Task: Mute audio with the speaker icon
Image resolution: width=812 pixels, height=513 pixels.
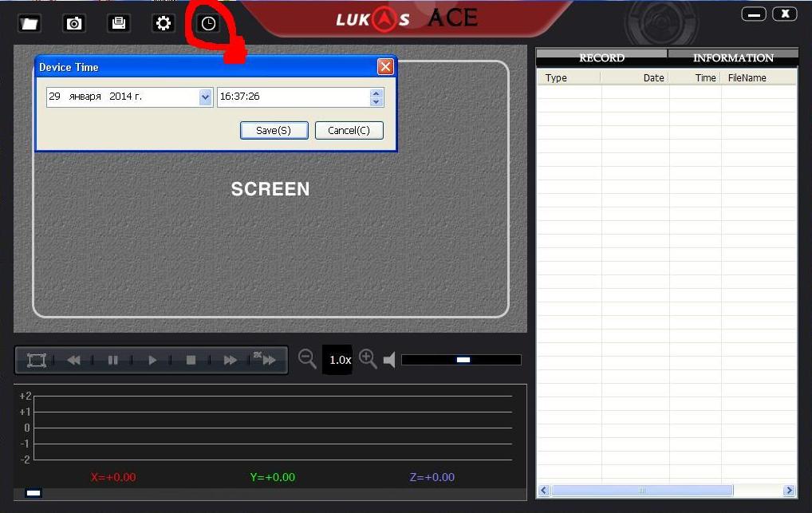Action: click(x=389, y=361)
